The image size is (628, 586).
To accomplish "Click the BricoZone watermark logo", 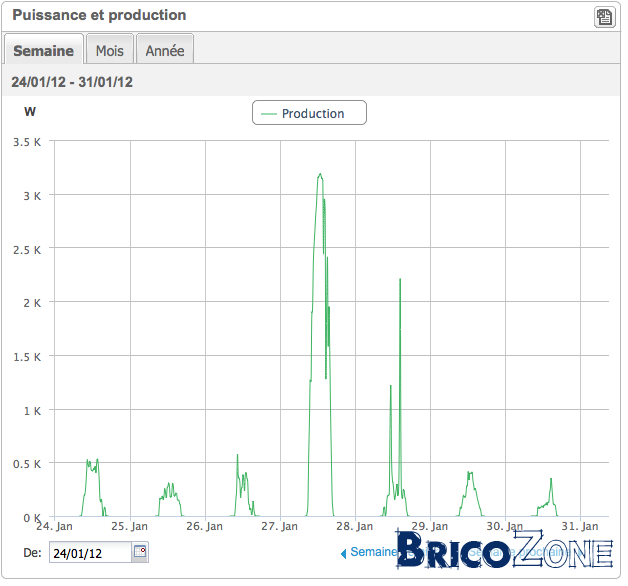I will [505, 550].
